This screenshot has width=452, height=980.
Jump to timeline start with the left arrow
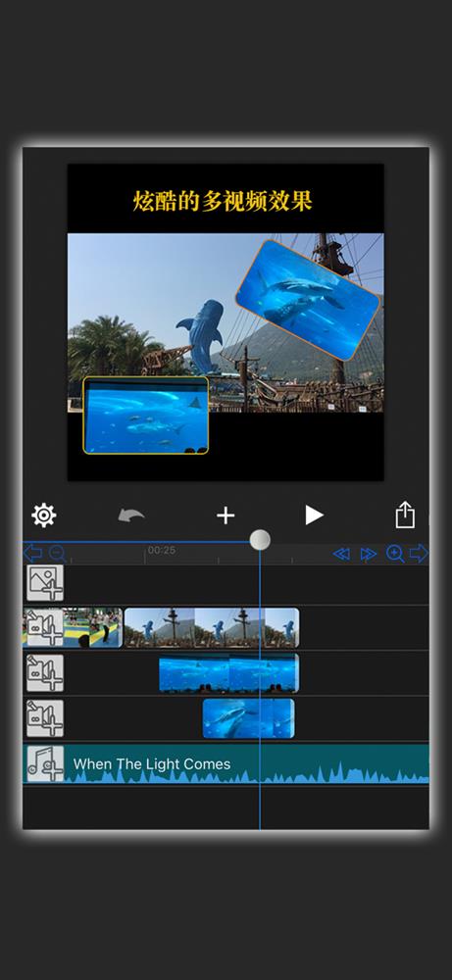(32, 553)
